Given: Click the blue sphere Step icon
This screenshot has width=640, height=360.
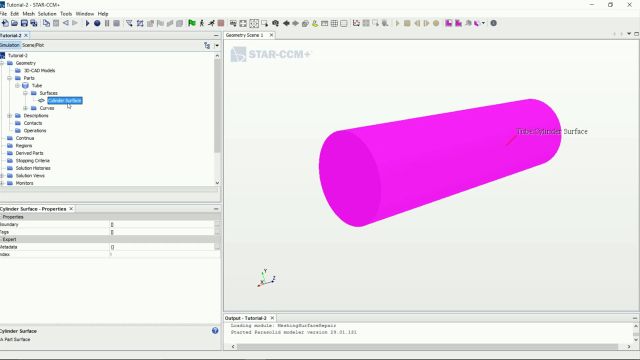Looking at the screenshot, I should (x=97, y=23).
